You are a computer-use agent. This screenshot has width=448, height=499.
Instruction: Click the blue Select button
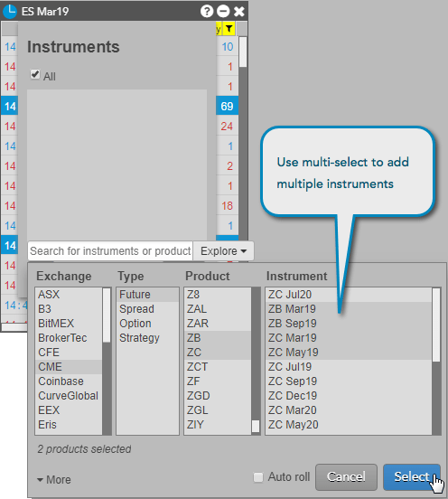point(412,477)
